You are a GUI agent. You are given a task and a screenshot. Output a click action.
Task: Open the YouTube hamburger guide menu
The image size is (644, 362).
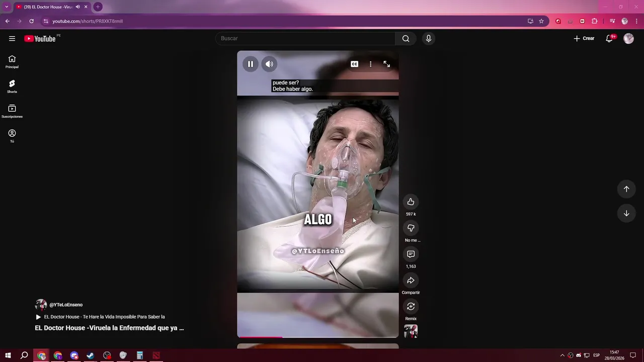click(12, 39)
